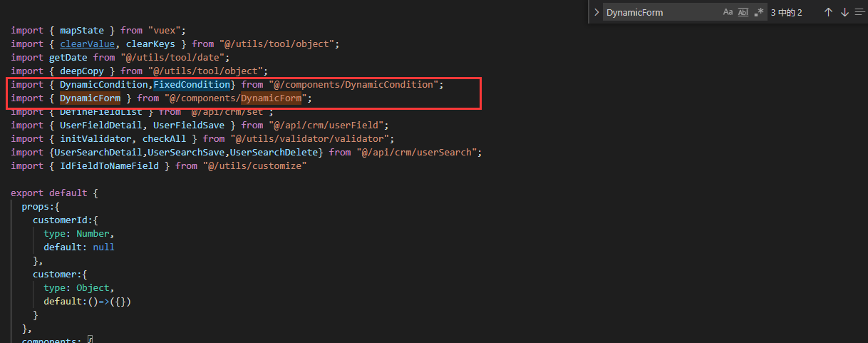Click "@/components/DynamicCondition" path string

[353, 84]
